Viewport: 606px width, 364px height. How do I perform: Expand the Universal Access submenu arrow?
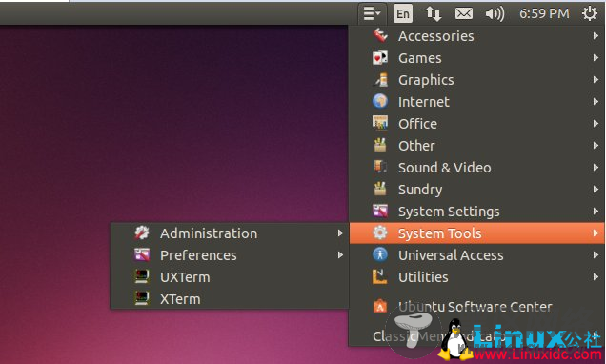pos(596,255)
